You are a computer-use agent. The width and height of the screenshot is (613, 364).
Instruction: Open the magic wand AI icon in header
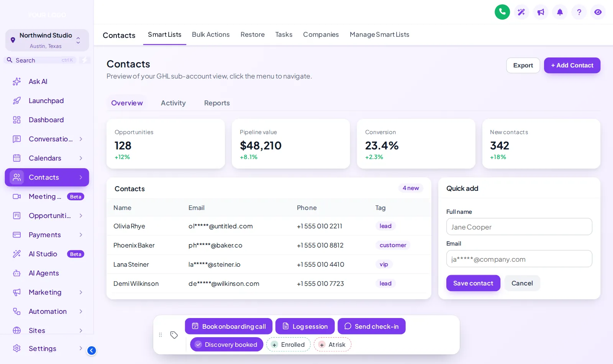click(x=521, y=12)
